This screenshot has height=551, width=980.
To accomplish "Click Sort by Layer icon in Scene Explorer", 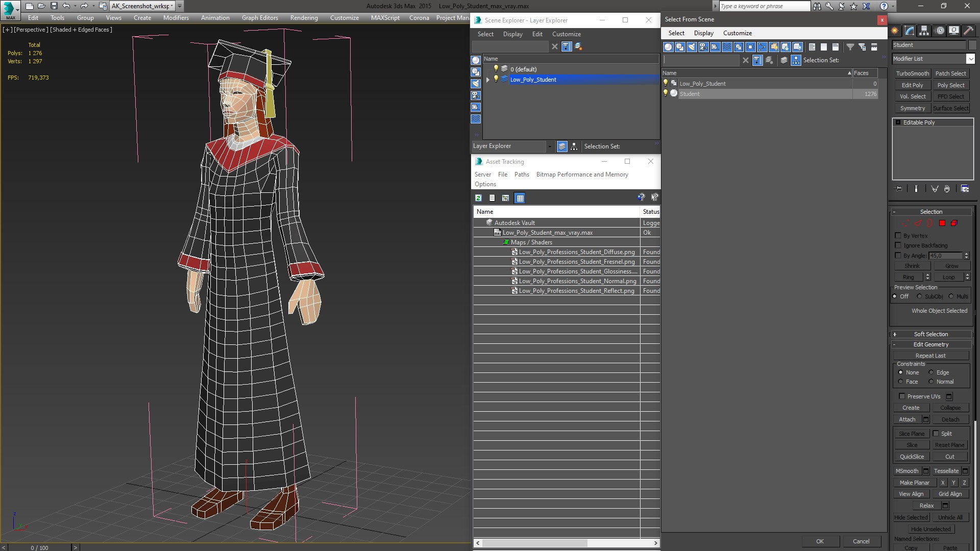I will [562, 146].
